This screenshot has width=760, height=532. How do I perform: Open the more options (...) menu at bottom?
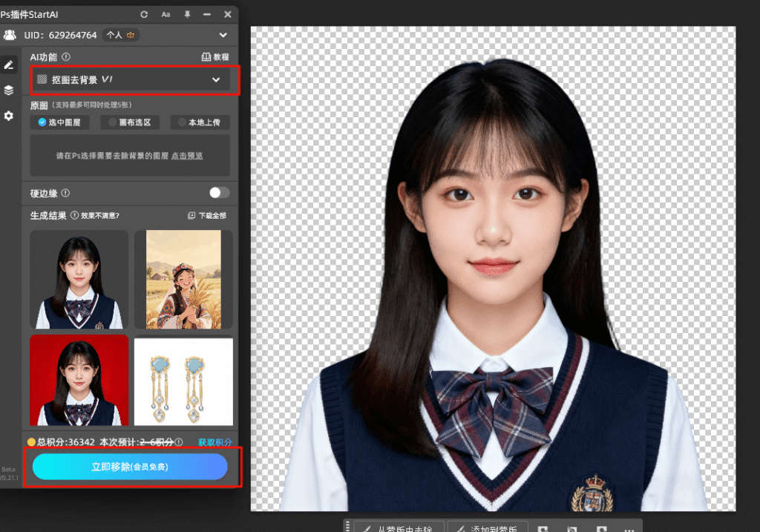point(629,528)
